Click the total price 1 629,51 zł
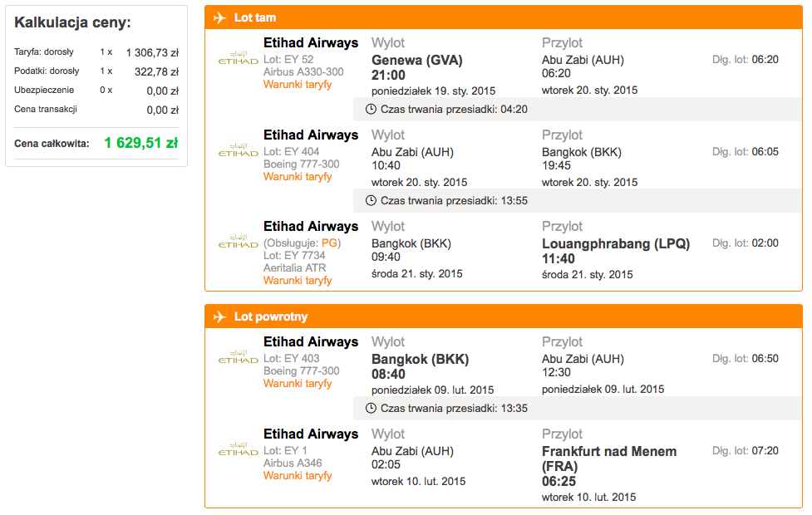This screenshot has width=812, height=515. (140, 143)
